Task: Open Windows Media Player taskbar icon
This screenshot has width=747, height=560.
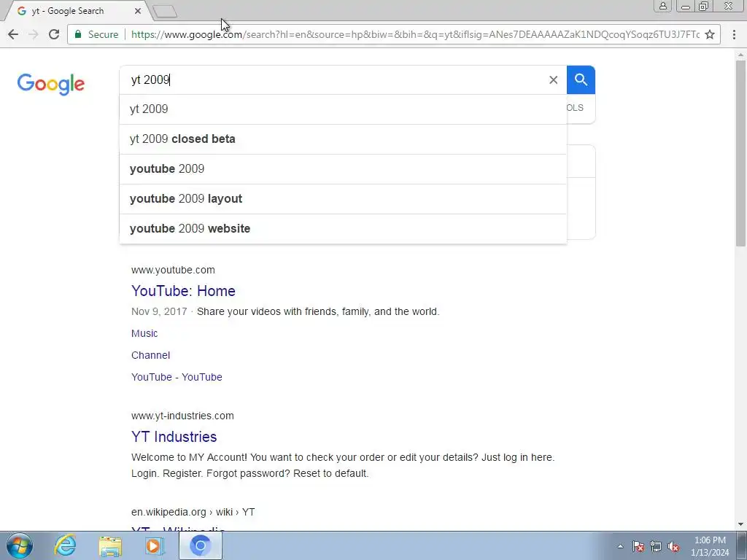Action: coord(154,545)
